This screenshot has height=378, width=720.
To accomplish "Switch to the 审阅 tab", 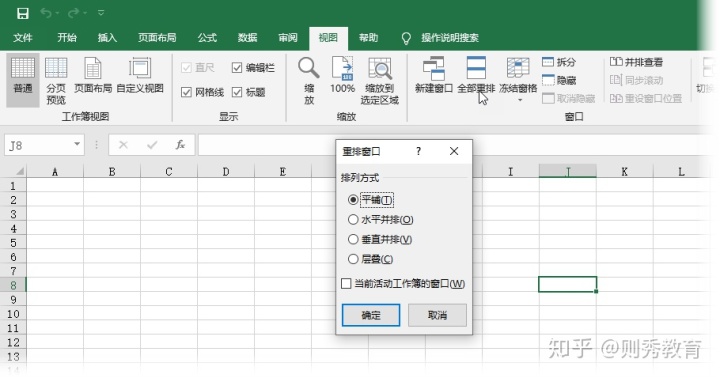I will pyautogui.click(x=288, y=38).
